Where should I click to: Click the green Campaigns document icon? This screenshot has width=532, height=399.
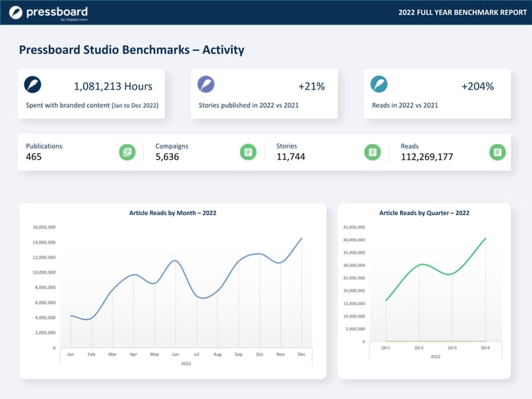point(248,152)
